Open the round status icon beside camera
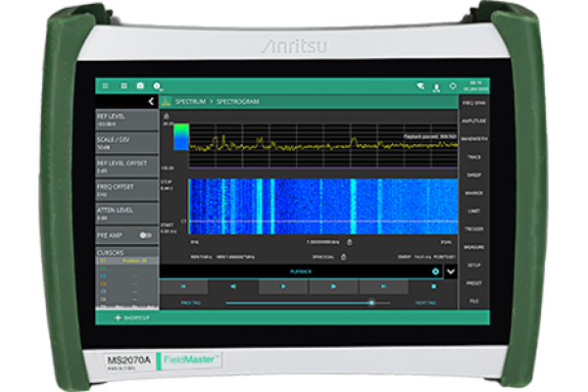 coord(157,86)
